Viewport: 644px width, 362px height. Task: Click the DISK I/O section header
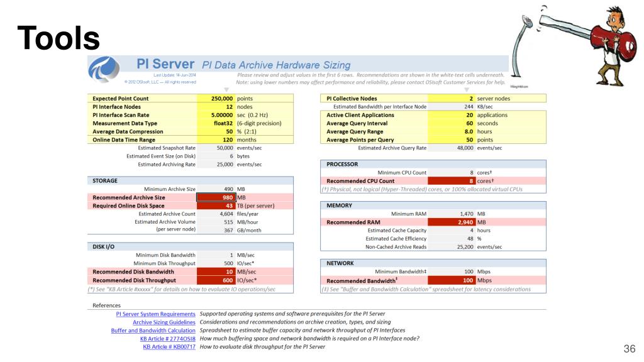(x=190, y=246)
